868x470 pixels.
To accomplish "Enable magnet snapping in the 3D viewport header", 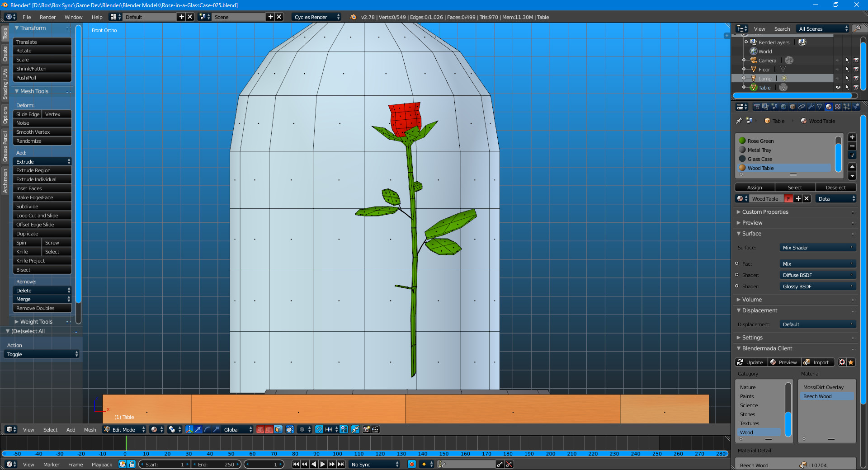I will click(x=320, y=430).
